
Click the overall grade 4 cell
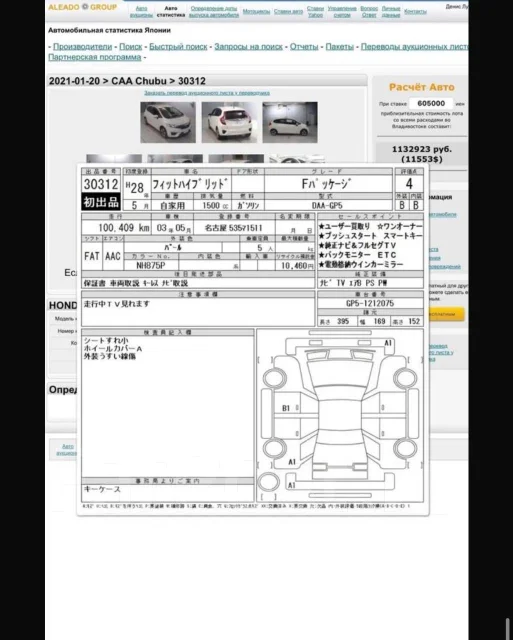[409, 184]
